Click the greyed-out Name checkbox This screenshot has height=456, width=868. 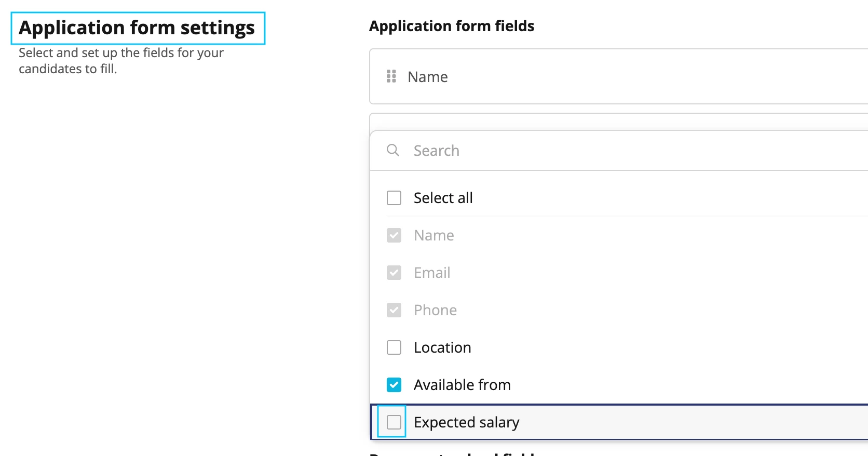(x=394, y=235)
